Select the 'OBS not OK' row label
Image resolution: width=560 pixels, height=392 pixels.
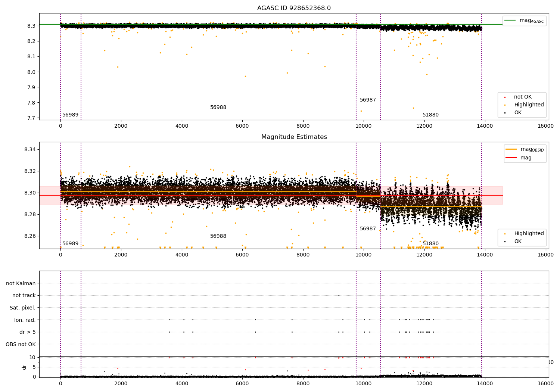click(21, 344)
